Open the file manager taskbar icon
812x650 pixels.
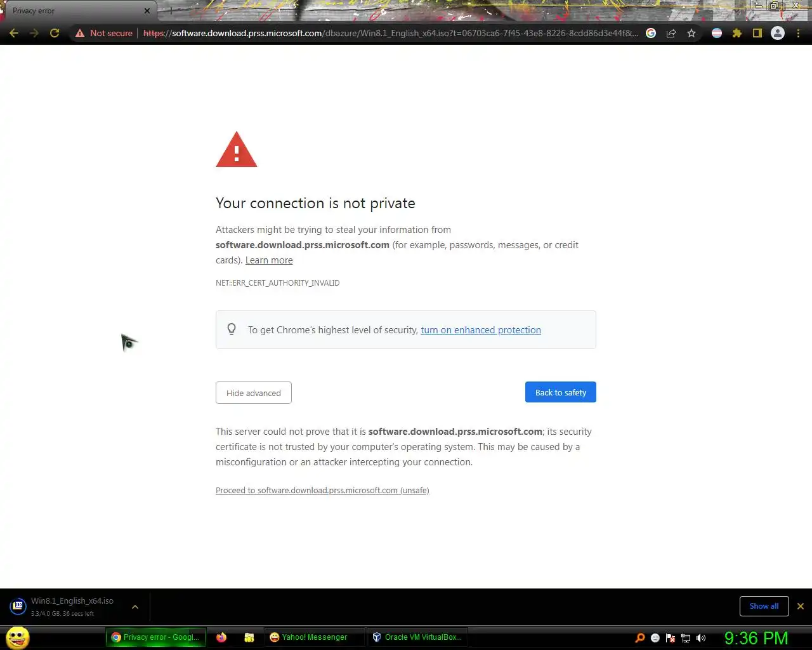pyautogui.click(x=249, y=637)
